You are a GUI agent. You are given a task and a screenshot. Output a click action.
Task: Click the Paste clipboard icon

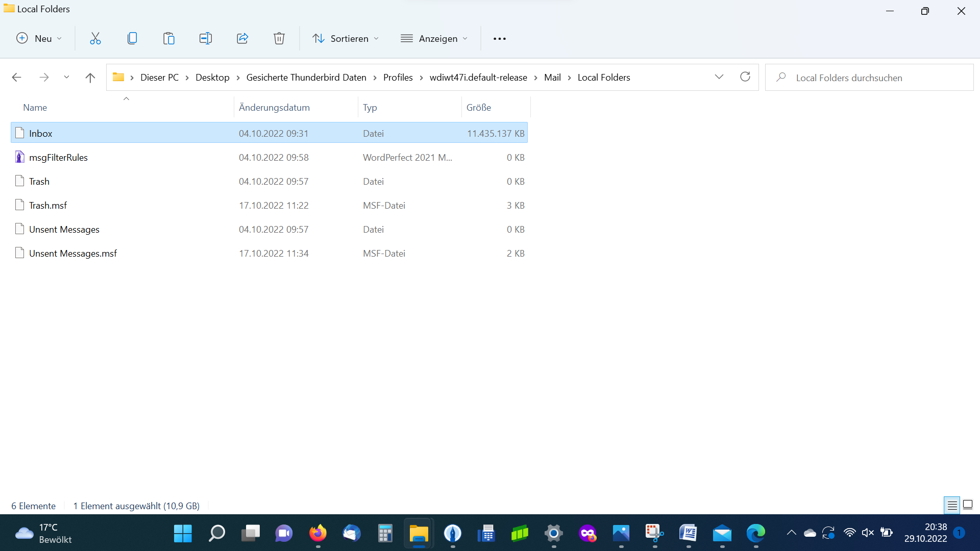tap(169, 38)
